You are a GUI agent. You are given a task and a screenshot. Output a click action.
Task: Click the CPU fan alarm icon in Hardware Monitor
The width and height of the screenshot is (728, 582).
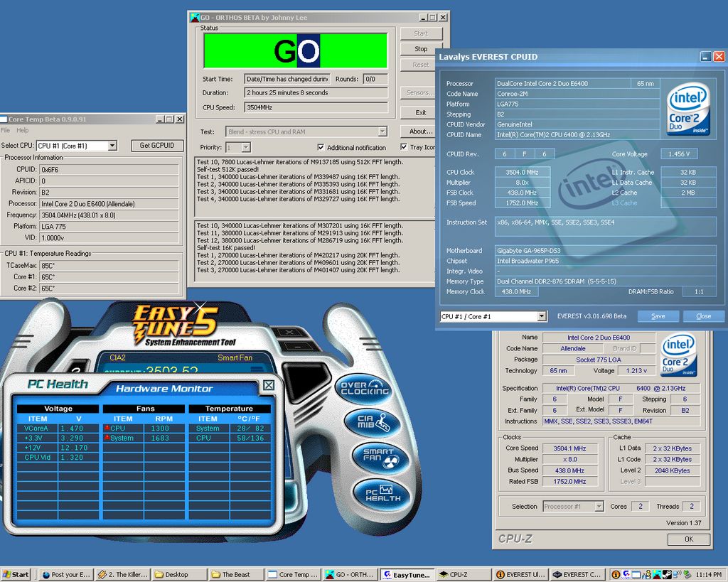point(107,428)
